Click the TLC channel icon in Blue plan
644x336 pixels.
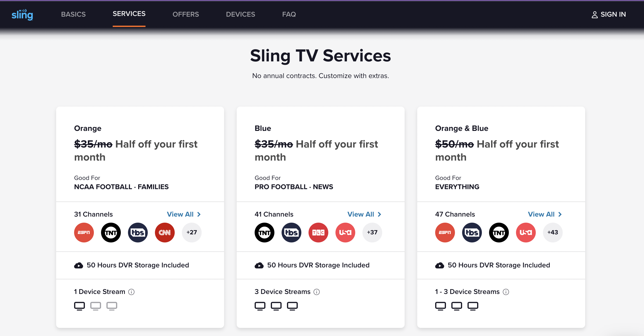pos(318,232)
